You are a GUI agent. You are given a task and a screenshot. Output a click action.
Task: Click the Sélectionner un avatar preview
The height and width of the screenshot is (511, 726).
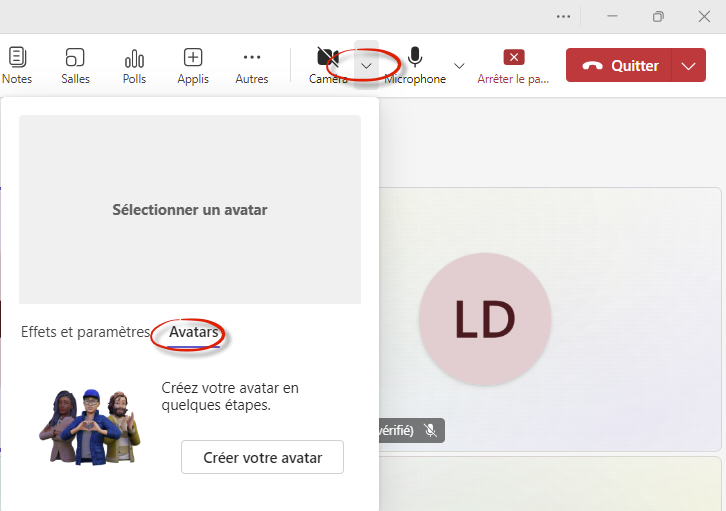pyautogui.click(x=190, y=210)
